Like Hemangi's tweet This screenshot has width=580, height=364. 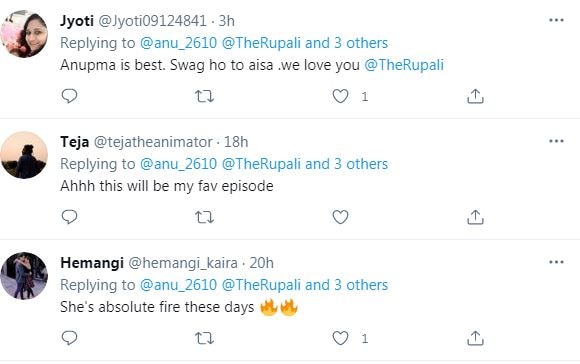pos(340,338)
